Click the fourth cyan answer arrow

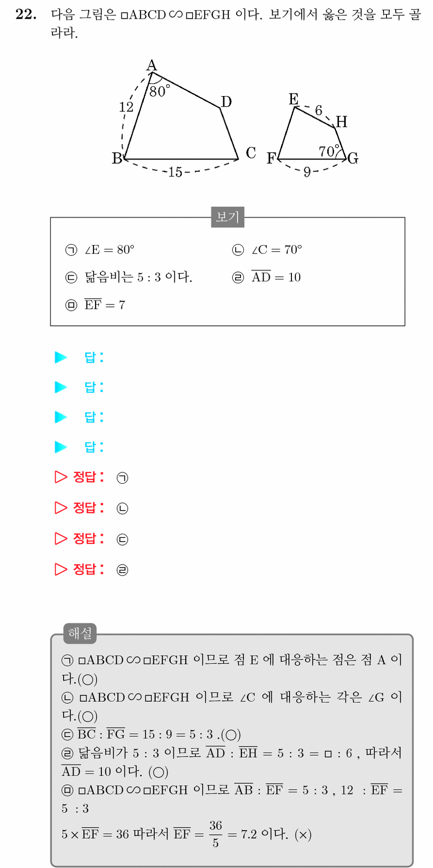[61, 447]
